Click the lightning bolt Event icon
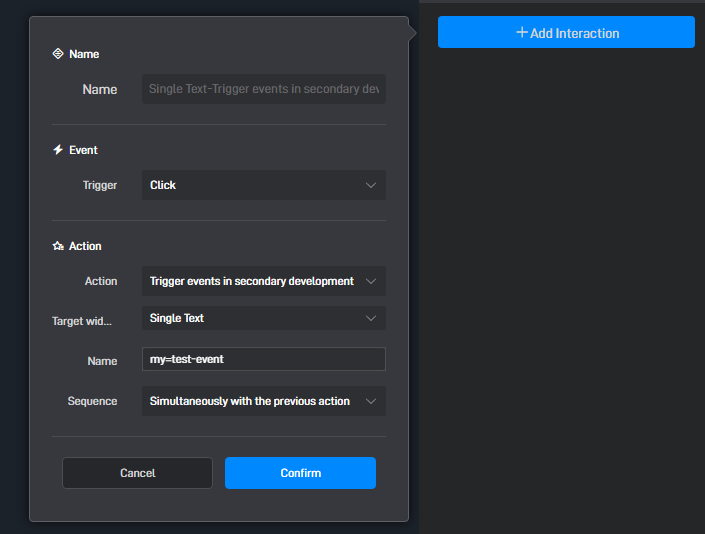 click(58, 150)
